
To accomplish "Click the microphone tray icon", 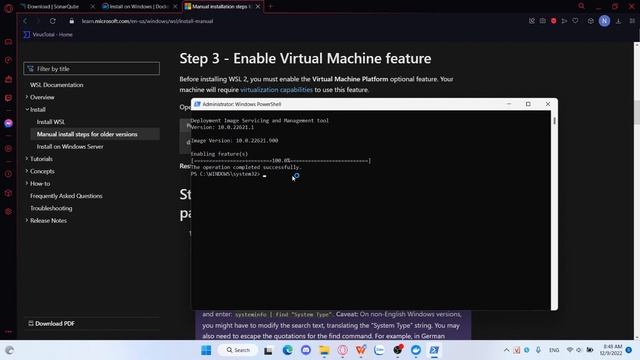I will coord(538,350).
